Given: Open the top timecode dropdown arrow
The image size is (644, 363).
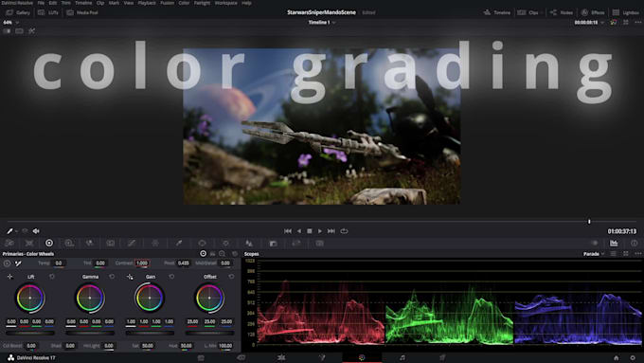Looking at the screenshot, I should 602,23.
